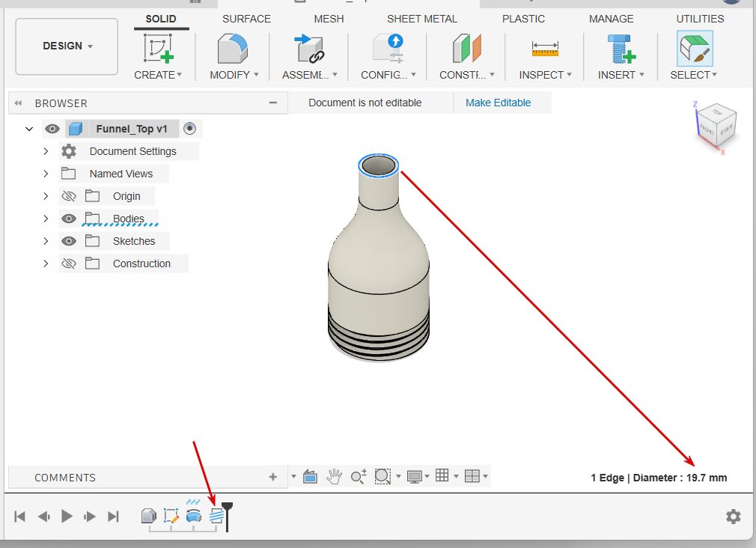
Task: Click the Grid and Snaps icon
Action: (x=442, y=475)
